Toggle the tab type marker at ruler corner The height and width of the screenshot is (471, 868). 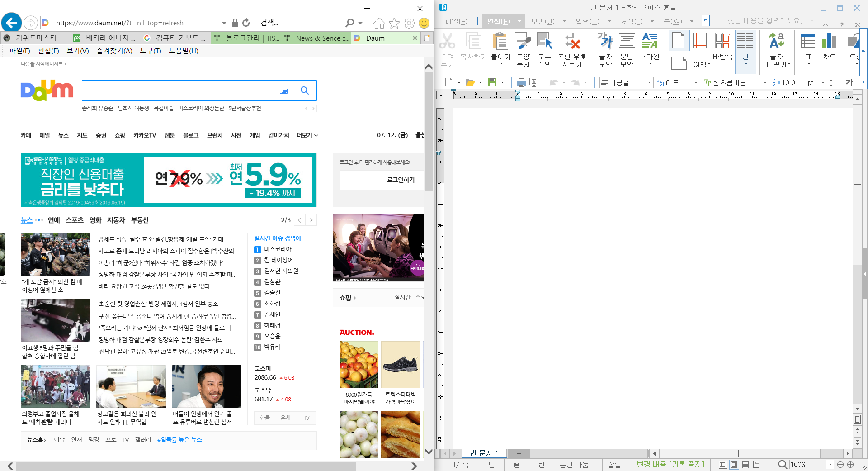(x=441, y=95)
